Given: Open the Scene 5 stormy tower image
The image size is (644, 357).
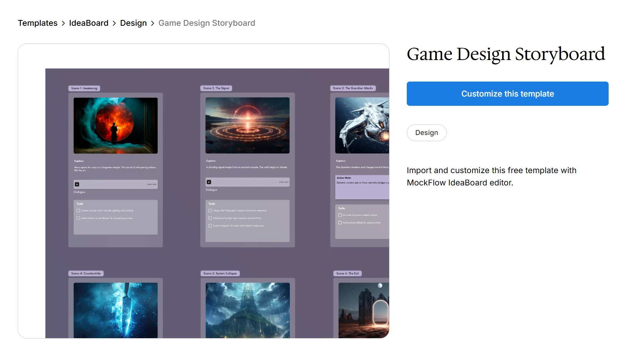Looking at the screenshot, I should (x=248, y=310).
